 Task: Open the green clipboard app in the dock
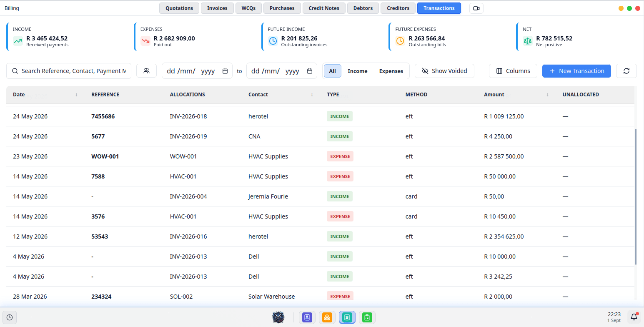click(x=367, y=317)
